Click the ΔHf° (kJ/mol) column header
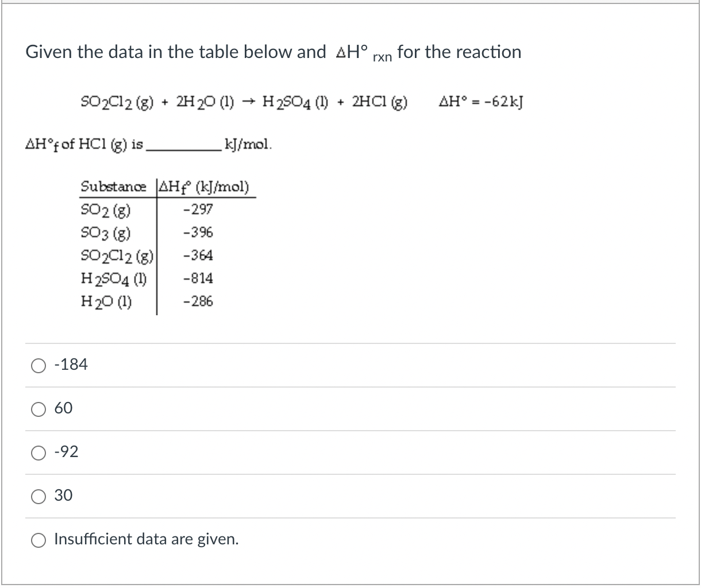Viewport: 701px width, 588px height. [x=205, y=185]
